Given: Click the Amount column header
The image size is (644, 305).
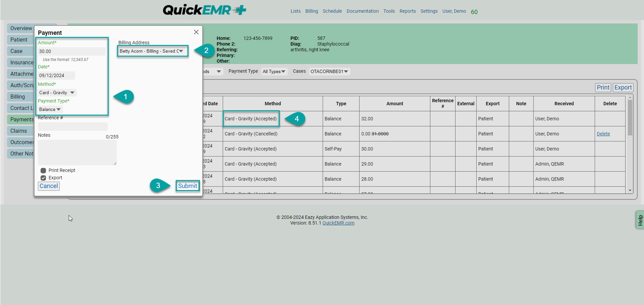Looking at the screenshot, I should tap(395, 104).
